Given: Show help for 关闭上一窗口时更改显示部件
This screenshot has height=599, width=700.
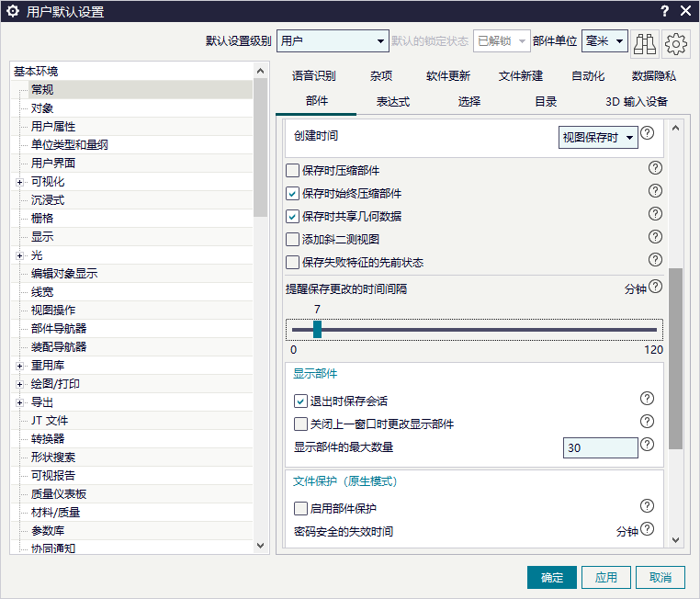Looking at the screenshot, I should [x=648, y=421].
